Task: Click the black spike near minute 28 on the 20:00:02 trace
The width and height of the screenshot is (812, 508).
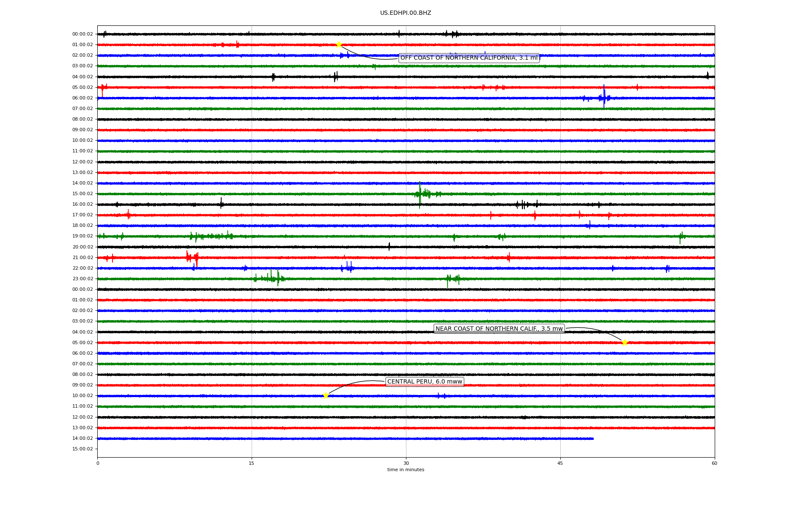Action: point(389,247)
